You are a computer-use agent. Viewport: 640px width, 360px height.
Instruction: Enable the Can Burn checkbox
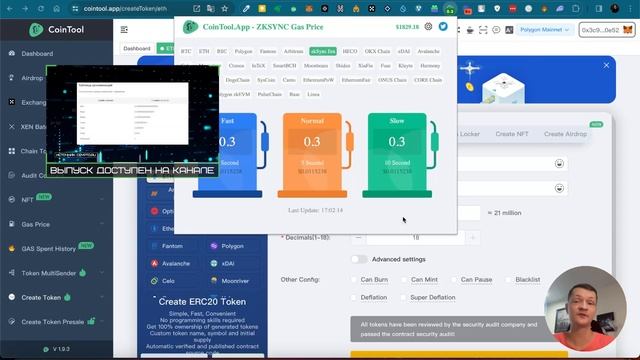pyautogui.click(x=354, y=280)
